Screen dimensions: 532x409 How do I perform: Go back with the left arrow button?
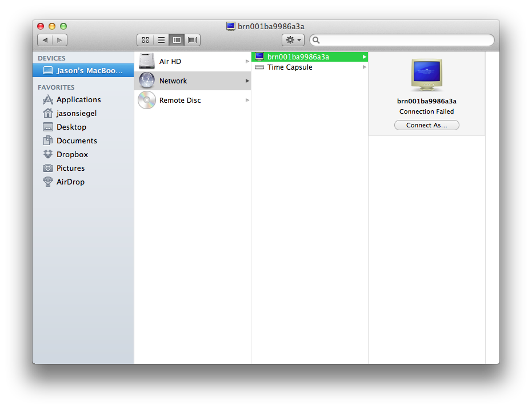[x=45, y=40]
